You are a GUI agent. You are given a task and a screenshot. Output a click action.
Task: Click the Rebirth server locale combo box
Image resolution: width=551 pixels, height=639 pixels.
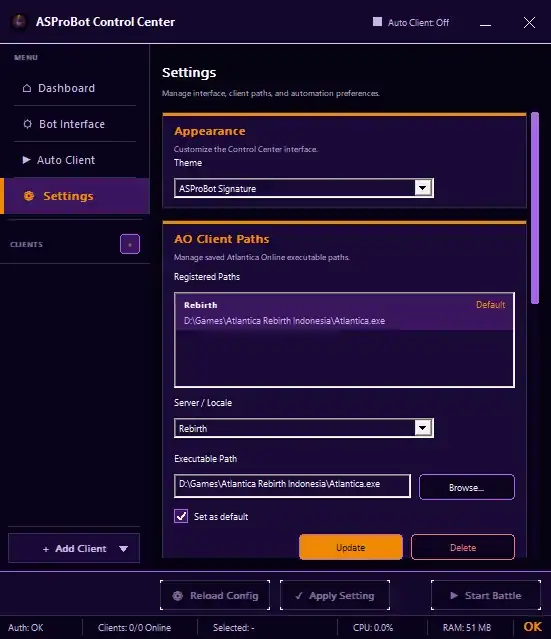[x=304, y=428]
